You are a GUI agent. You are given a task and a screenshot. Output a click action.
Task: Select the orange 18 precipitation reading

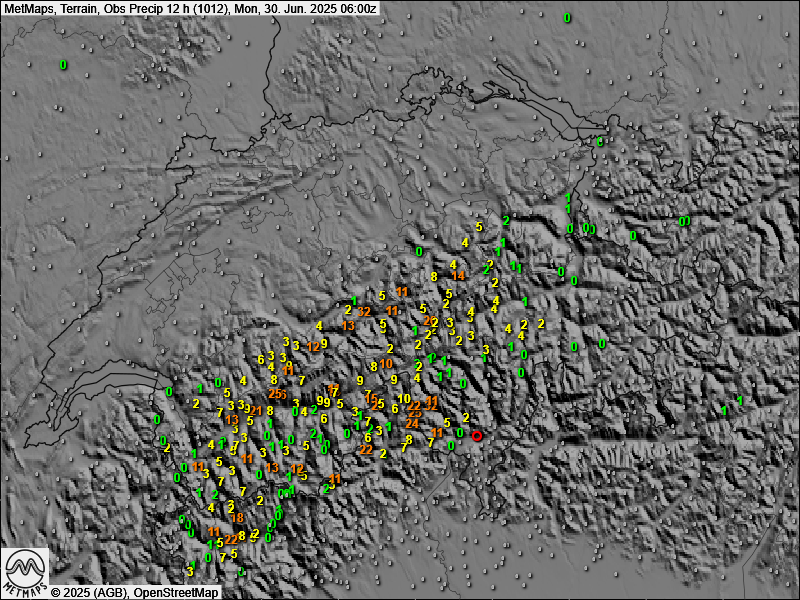click(x=237, y=517)
